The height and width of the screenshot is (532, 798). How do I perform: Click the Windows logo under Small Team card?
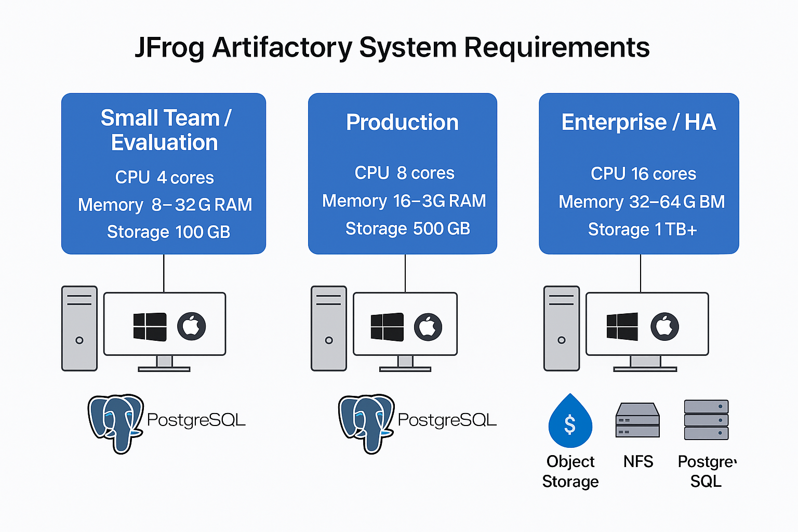pos(150,327)
